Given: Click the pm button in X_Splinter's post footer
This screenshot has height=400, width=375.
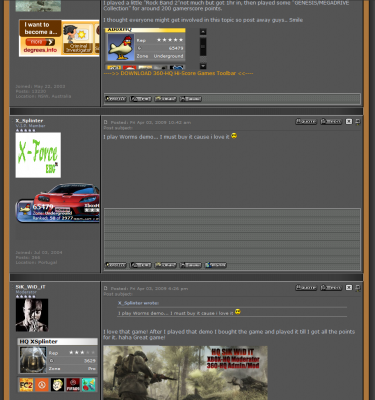Looking at the screenshot, I should (141, 265).
